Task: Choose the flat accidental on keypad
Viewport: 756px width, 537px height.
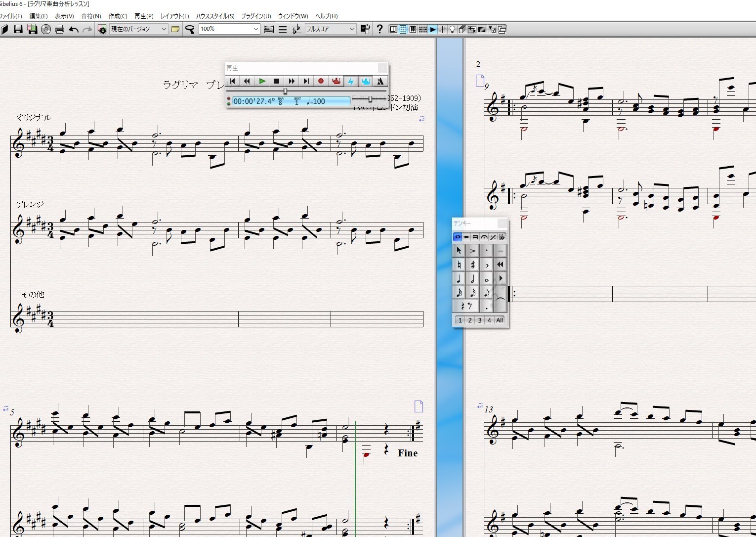Action: 486,265
